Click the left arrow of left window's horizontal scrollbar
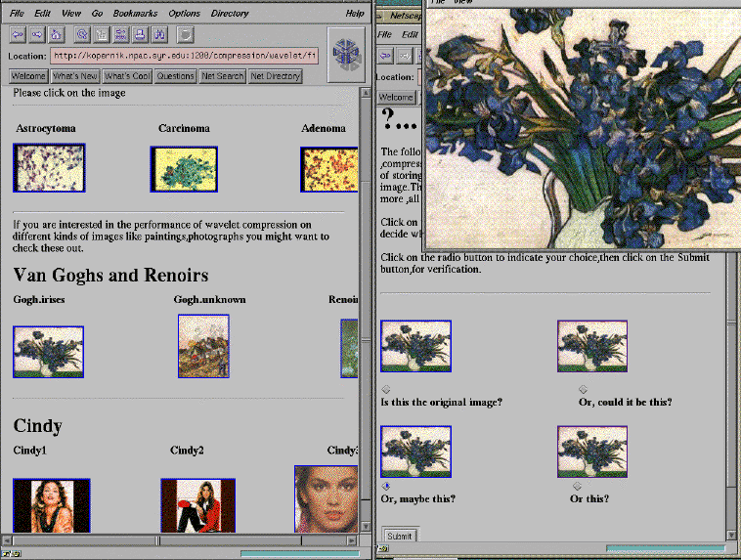The height and width of the screenshot is (560, 741). [7, 540]
